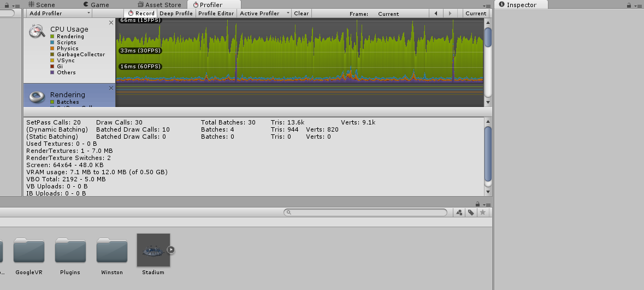
Task: Expand the Stadium asset sub-objects arrow
Action: point(171,250)
